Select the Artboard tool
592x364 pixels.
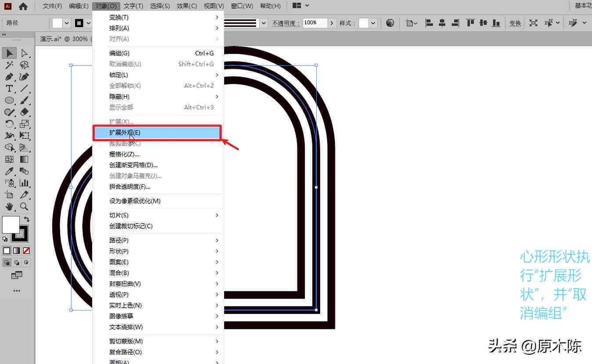pos(9,195)
